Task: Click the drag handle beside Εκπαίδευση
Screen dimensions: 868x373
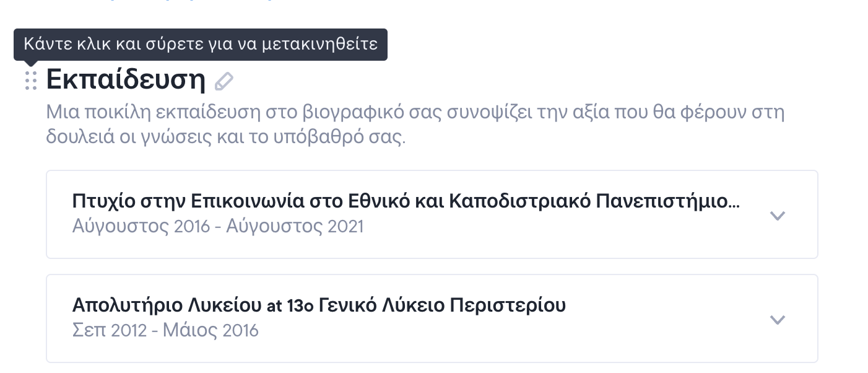Action: pyautogui.click(x=31, y=81)
